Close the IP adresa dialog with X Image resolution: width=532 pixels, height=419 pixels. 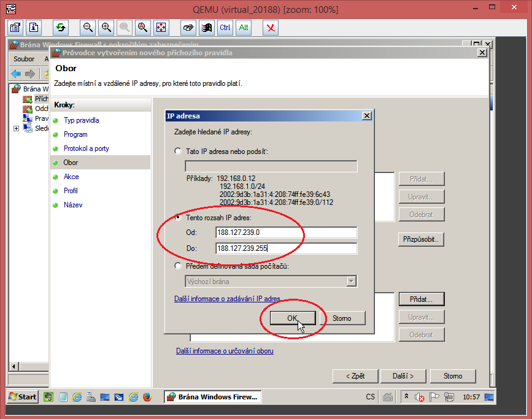coord(367,116)
